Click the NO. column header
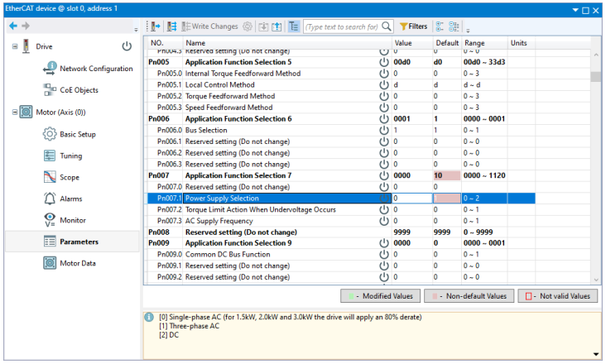Image resolution: width=606 pixels, height=364 pixels. tap(163, 43)
